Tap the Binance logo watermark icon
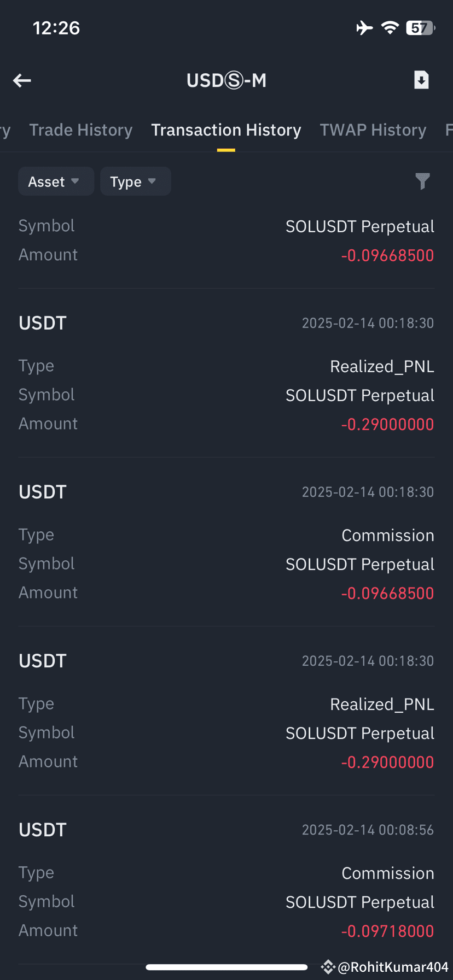Viewport: 453px width, 980px height. point(328,967)
